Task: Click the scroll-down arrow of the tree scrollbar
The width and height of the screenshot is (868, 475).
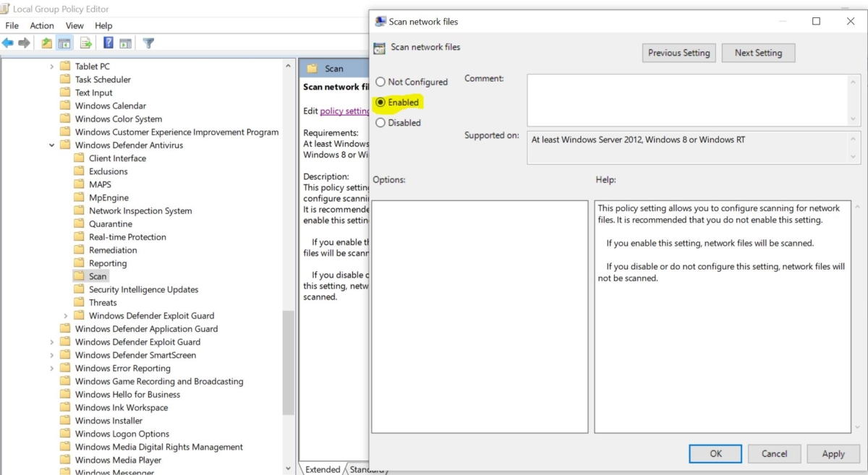Action: tap(288, 468)
